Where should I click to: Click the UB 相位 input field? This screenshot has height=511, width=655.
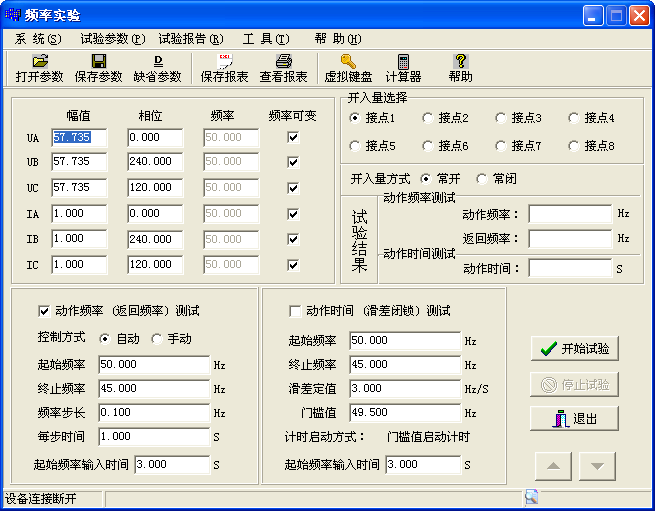pos(155,162)
